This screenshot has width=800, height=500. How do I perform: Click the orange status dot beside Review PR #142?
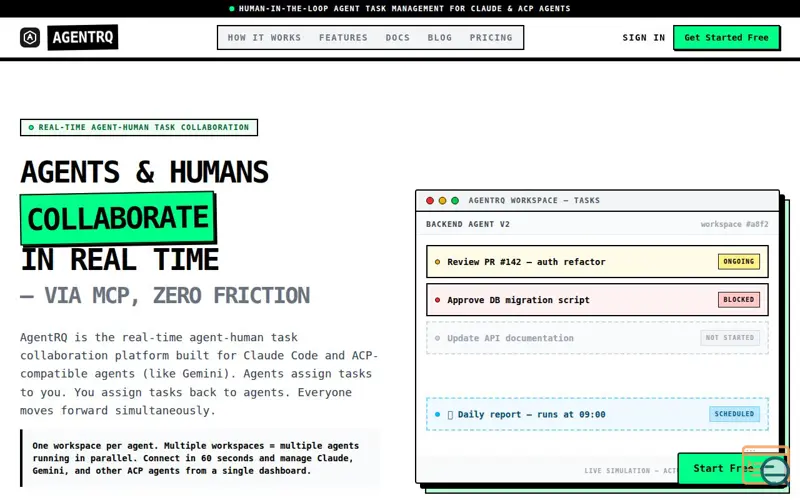(437, 262)
